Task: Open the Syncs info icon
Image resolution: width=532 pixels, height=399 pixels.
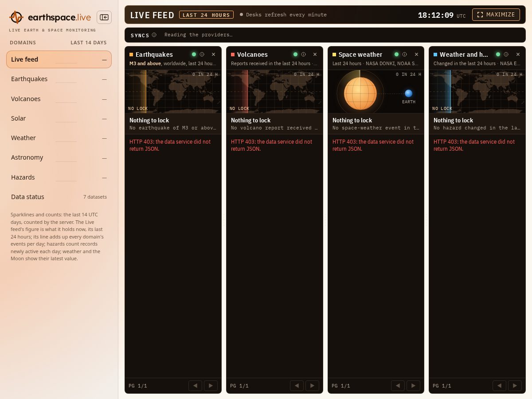Action: point(154,35)
